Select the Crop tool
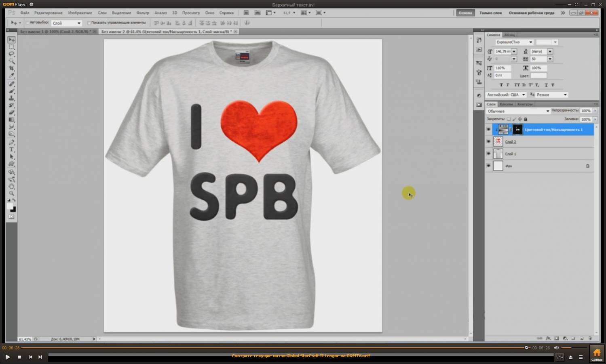 point(12,68)
